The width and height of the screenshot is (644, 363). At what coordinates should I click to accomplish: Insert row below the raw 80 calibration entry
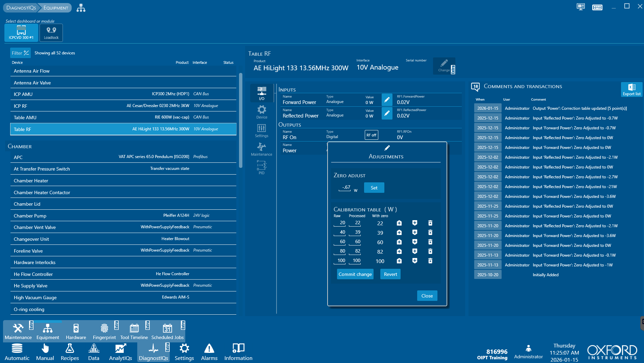[414, 252]
